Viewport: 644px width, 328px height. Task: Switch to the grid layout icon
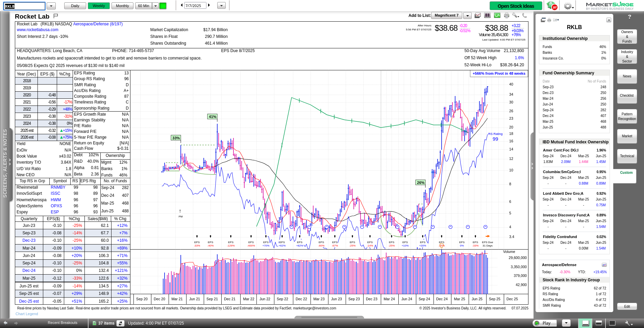pos(487,15)
